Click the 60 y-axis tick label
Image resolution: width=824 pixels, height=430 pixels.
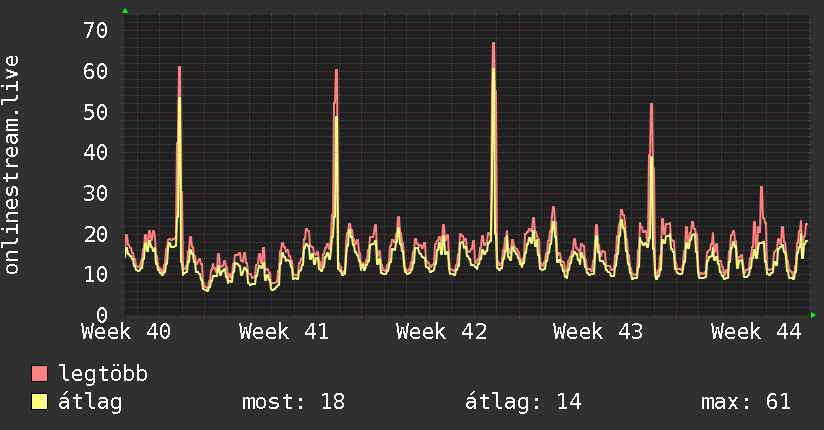(96, 71)
